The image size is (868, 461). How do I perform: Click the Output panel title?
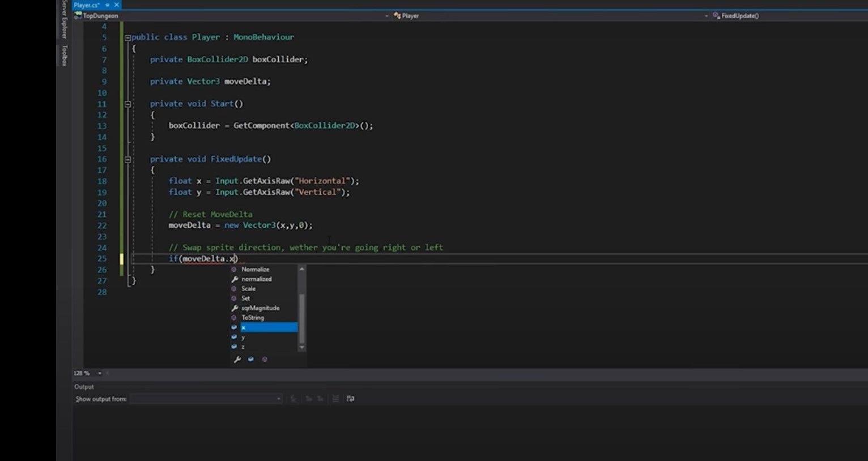[x=84, y=387]
